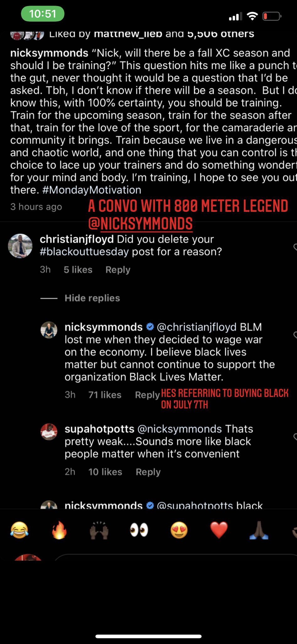The height and width of the screenshot is (644, 297).
Task: Reply to supahotpotts' comment
Action: 148,472
